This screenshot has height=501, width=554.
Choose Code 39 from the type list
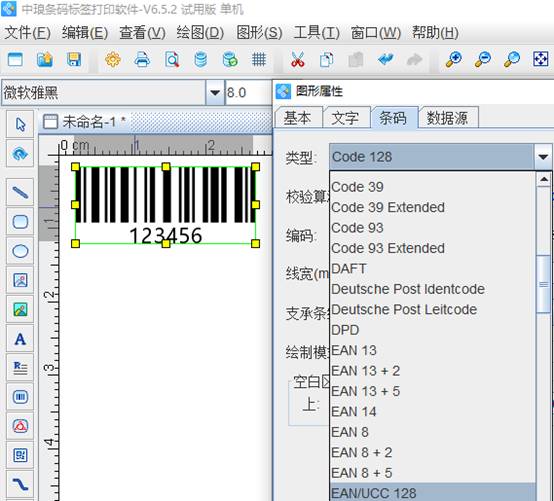click(x=433, y=187)
